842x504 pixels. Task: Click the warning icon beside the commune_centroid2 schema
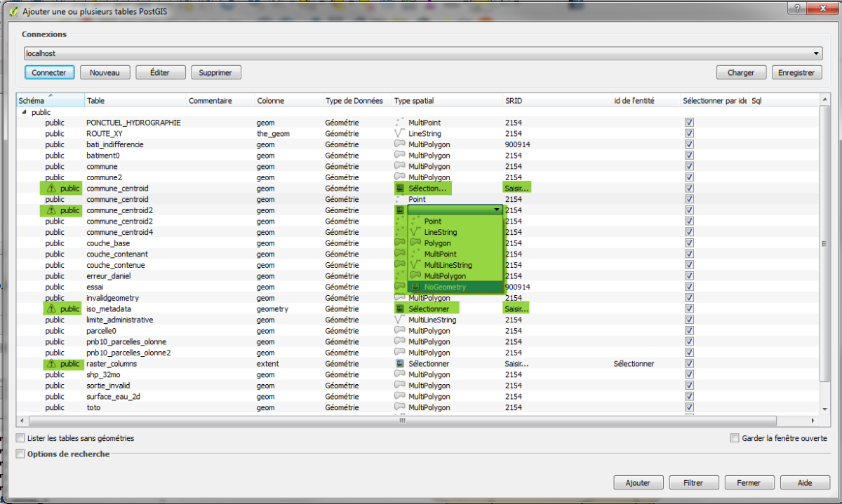point(51,210)
